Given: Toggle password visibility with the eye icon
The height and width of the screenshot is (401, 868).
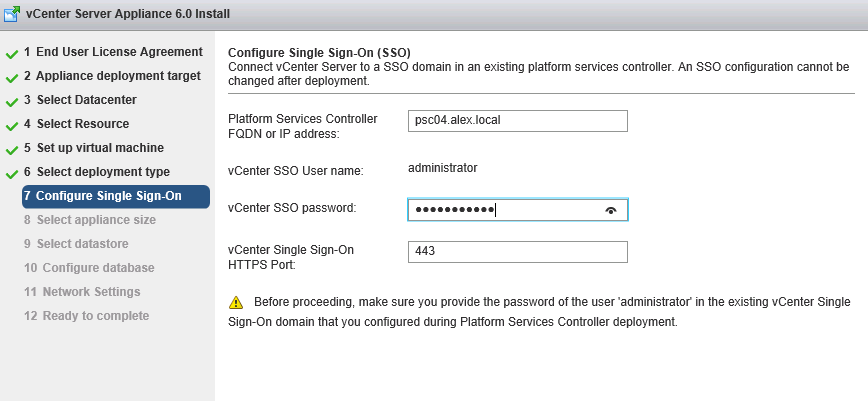Looking at the screenshot, I should click(611, 210).
